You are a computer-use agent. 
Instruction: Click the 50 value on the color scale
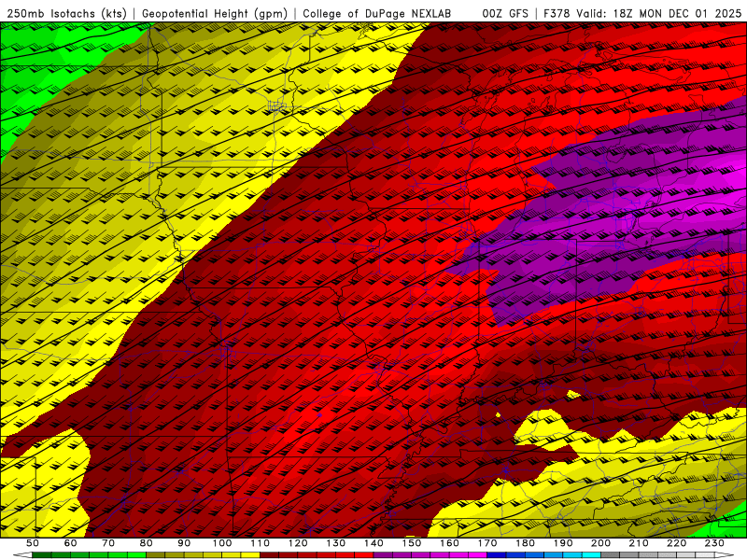pyautogui.click(x=32, y=543)
